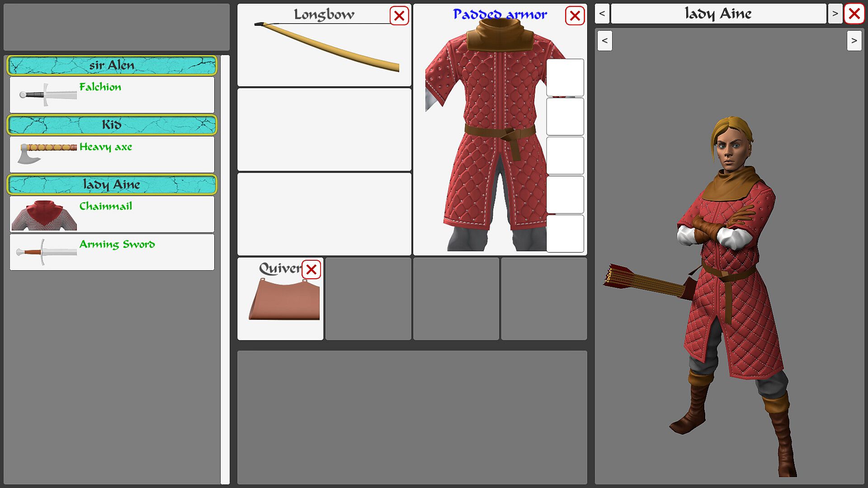This screenshot has width=868, height=488.
Task: Remove the Longbow with its red X
Action: tap(399, 16)
